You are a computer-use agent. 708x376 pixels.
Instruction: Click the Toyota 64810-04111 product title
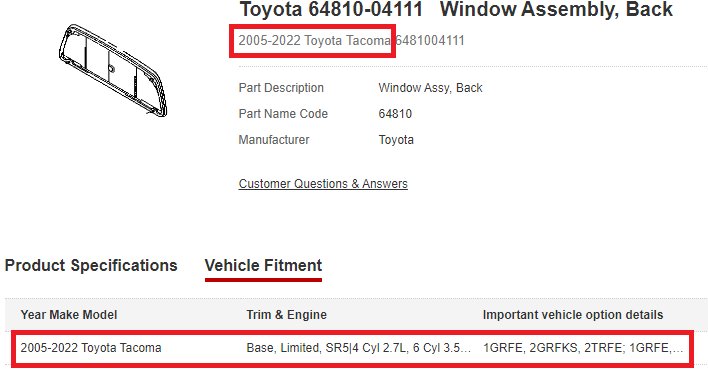pyautogui.click(x=331, y=9)
